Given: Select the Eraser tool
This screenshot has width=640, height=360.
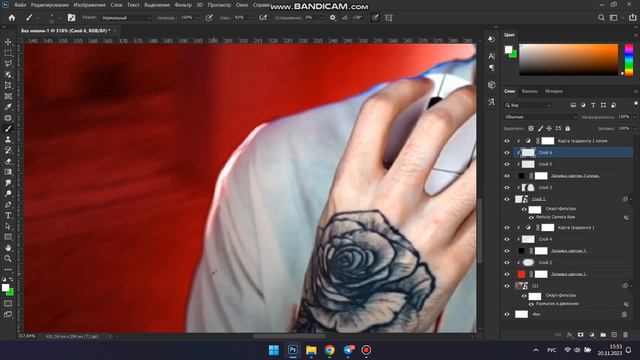Looking at the screenshot, I should coord(8,161).
